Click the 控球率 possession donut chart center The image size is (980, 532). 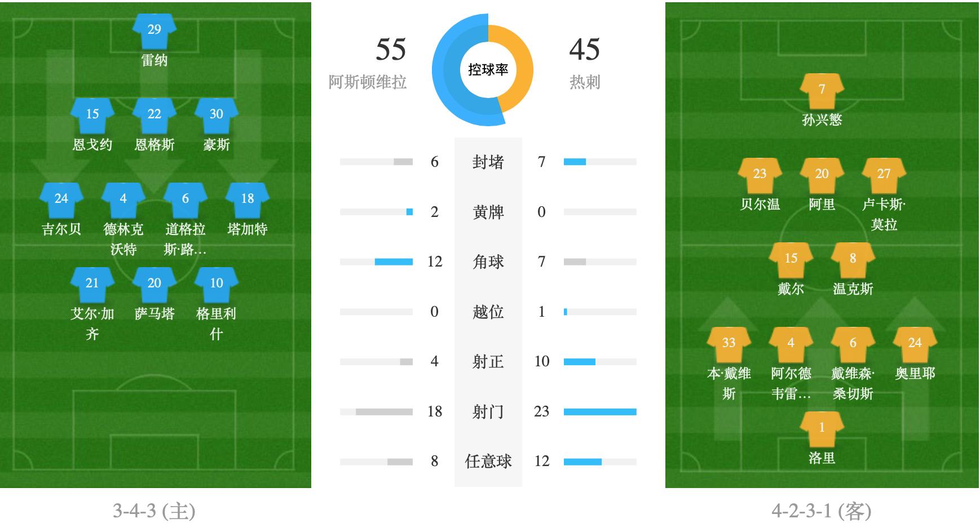488,70
